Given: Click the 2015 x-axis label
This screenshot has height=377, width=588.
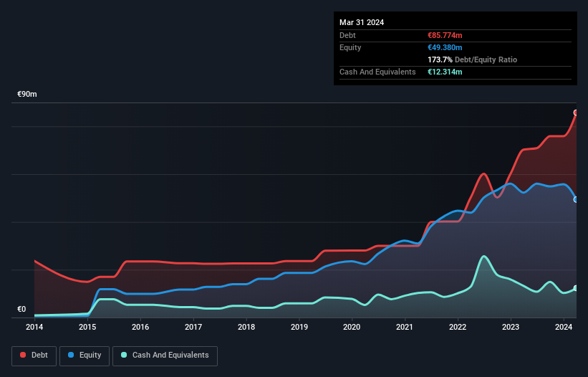Looking at the screenshot, I should coord(87,327).
